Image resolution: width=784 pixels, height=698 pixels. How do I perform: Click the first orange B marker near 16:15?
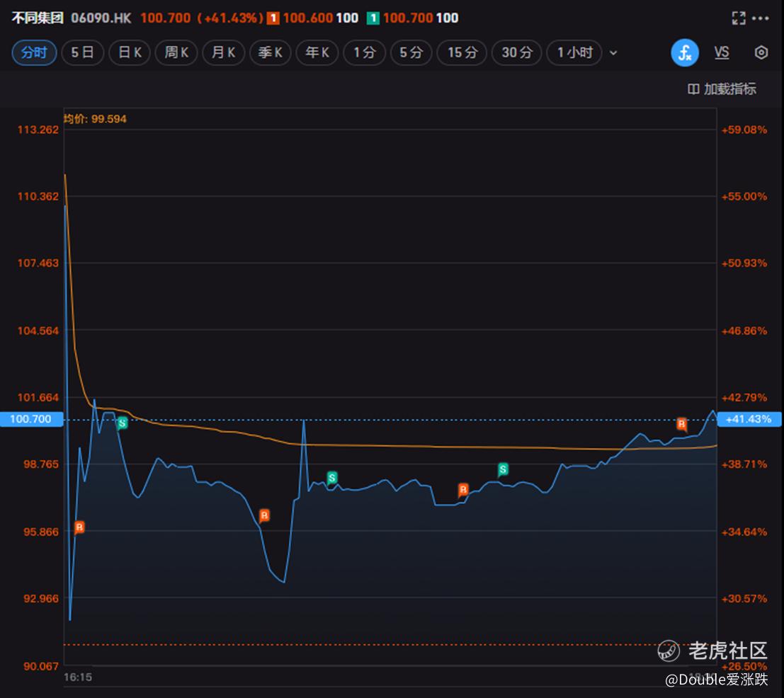79,527
